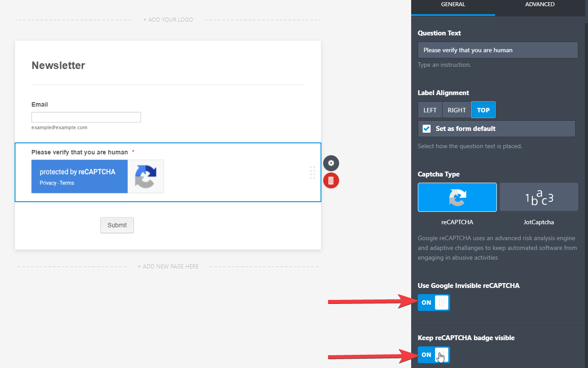
Task: Click the Submit button
Action: (x=117, y=225)
